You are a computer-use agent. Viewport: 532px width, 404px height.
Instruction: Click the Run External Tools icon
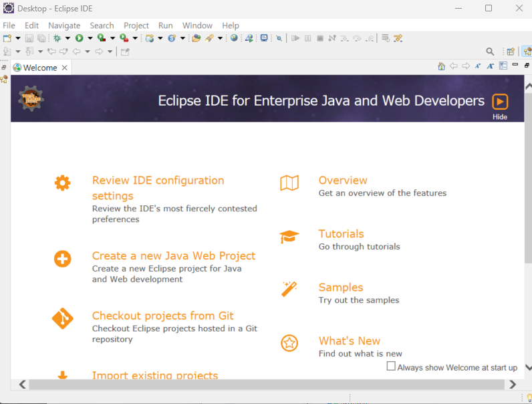(124, 38)
